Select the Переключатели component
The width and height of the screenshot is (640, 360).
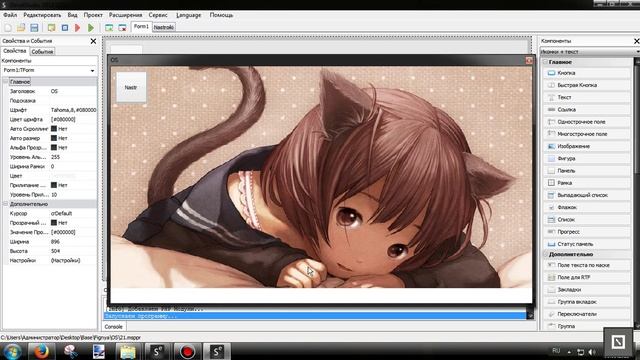click(587, 314)
